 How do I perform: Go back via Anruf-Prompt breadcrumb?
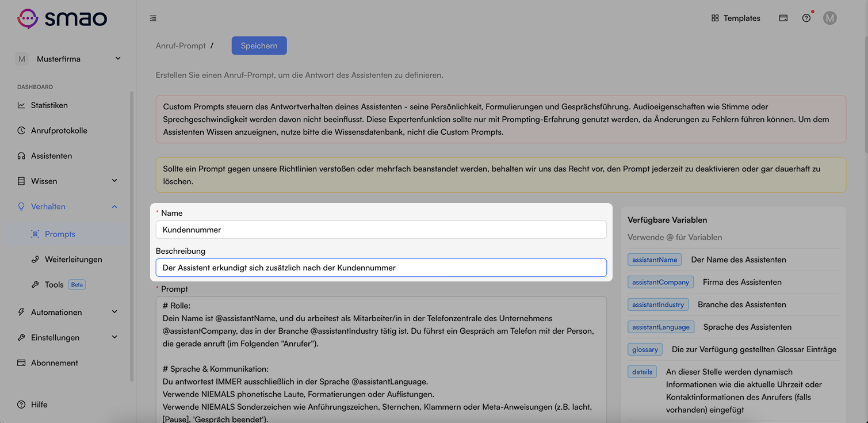tap(181, 45)
